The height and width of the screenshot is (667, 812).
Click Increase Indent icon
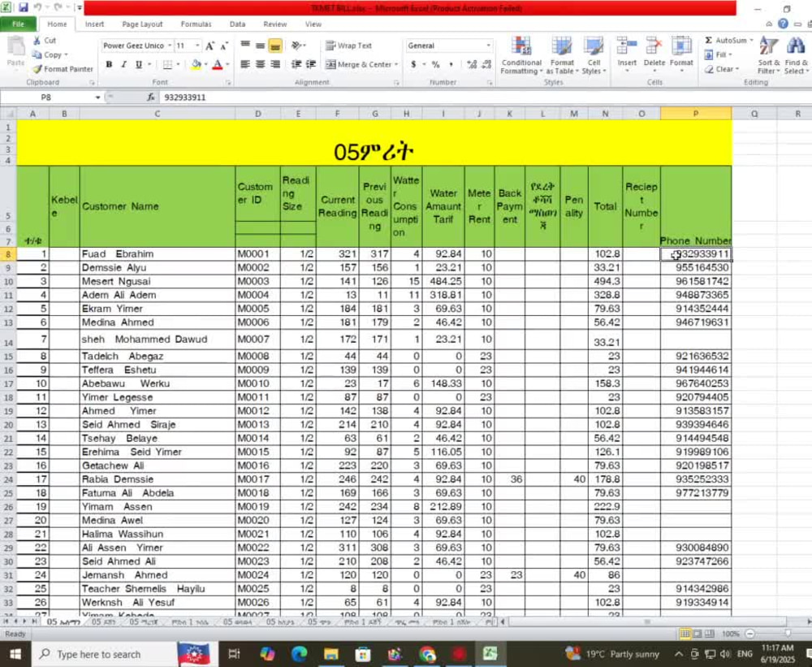pos(311,64)
